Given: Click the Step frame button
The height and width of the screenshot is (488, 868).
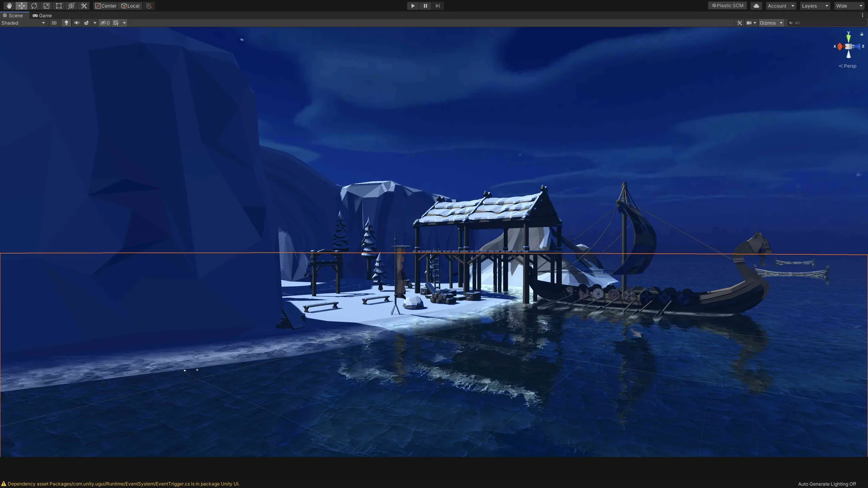Looking at the screenshot, I should pos(438,6).
